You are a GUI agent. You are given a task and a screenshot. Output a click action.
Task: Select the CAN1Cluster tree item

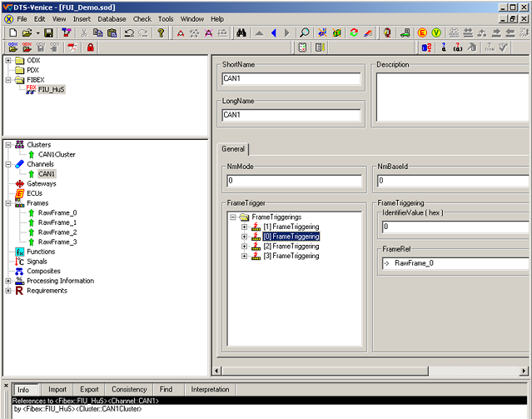(x=57, y=154)
